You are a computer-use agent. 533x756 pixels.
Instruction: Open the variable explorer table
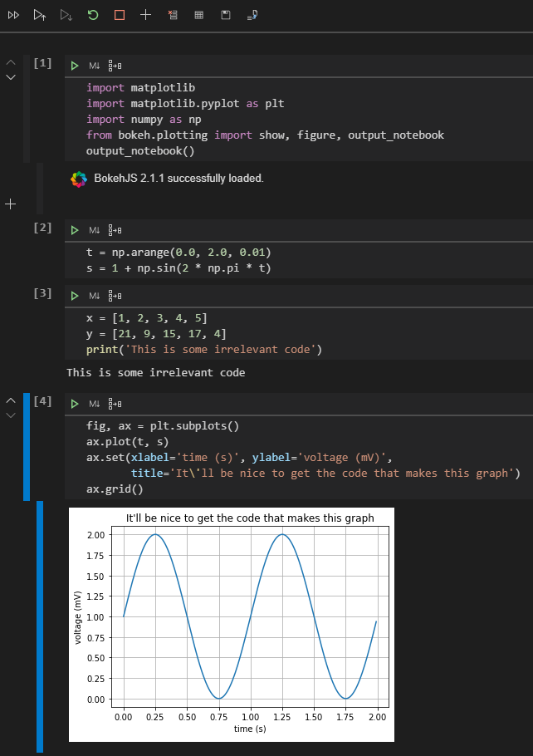(x=198, y=15)
